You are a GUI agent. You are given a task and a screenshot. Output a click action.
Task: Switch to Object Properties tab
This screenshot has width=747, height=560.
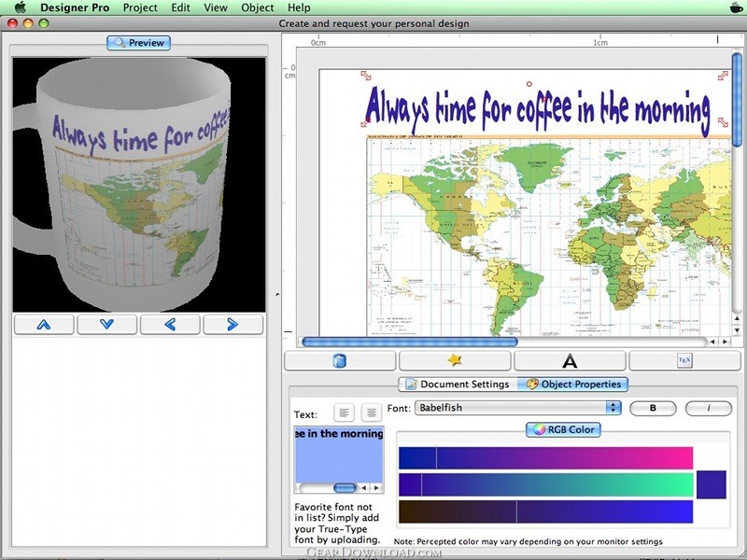(x=573, y=385)
